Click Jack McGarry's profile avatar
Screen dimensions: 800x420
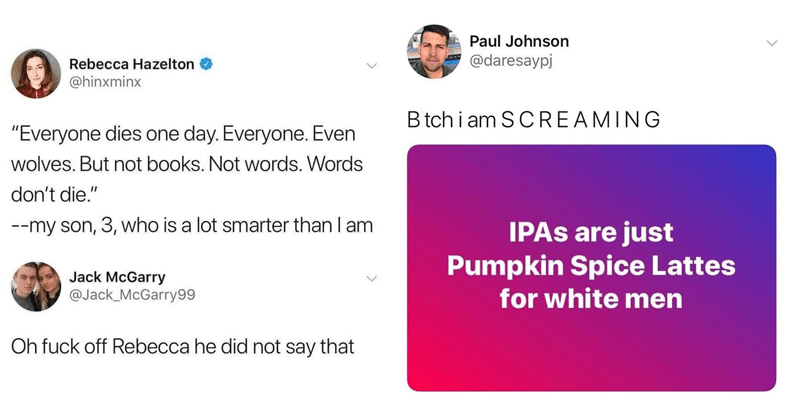click(37, 286)
